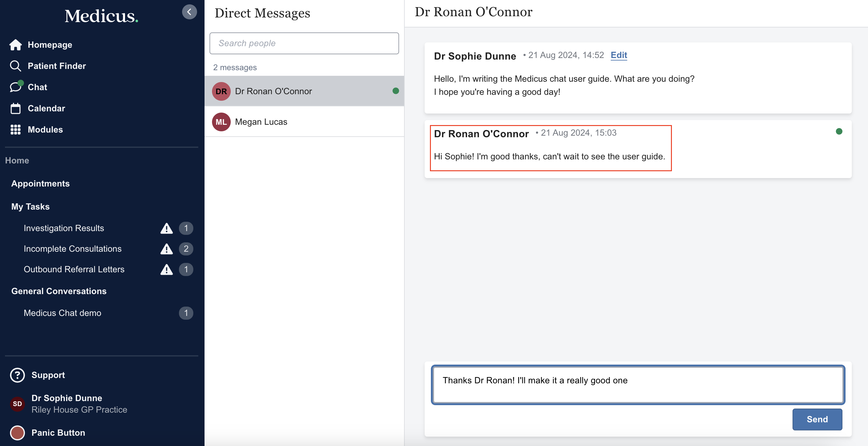The image size is (868, 446).
Task: Click the Dr Sophie Dunne SD avatar
Action: click(x=17, y=404)
